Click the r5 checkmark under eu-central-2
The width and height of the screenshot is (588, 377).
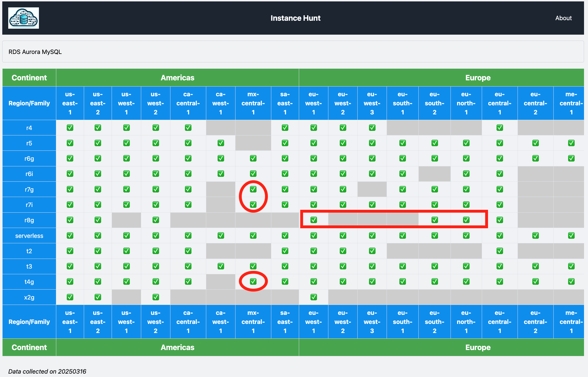point(535,143)
